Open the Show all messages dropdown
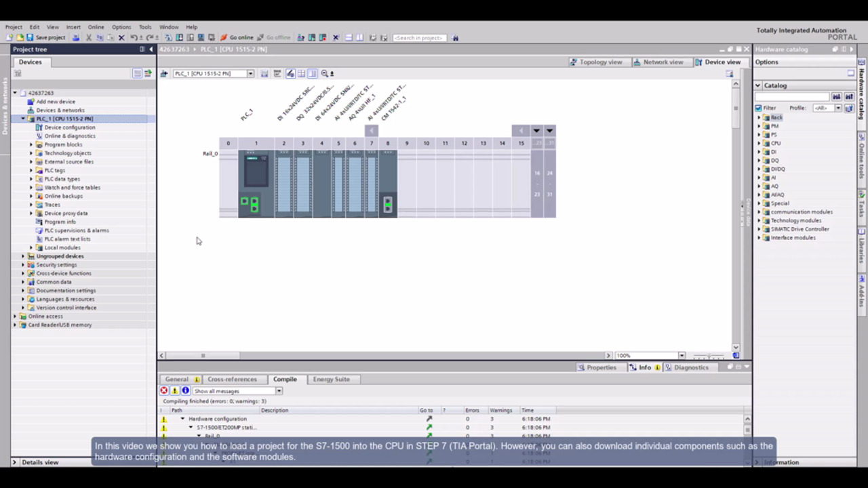Image resolution: width=868 pixels, height=488 pixels. coord(278,391)
